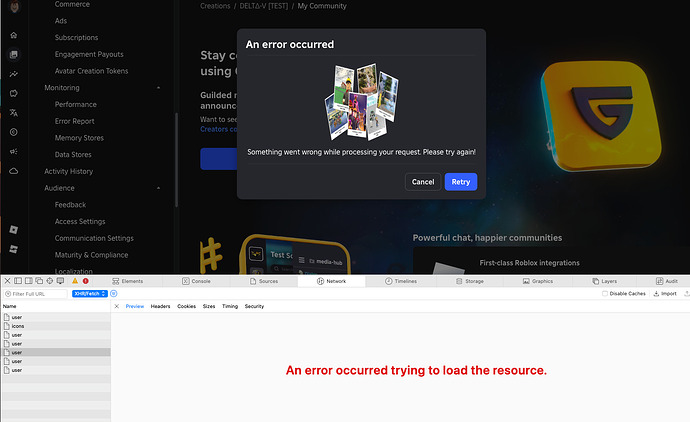Switch to the Graphics tab

(538, 281)
